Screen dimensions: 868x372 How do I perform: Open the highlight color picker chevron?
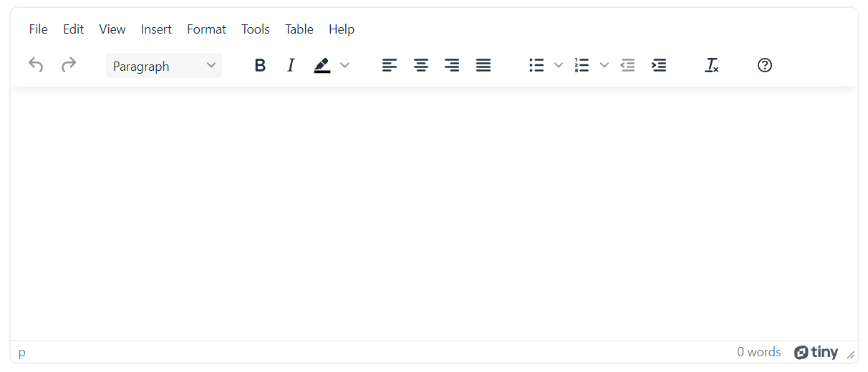pyautogui.click(x=344, y=65)
